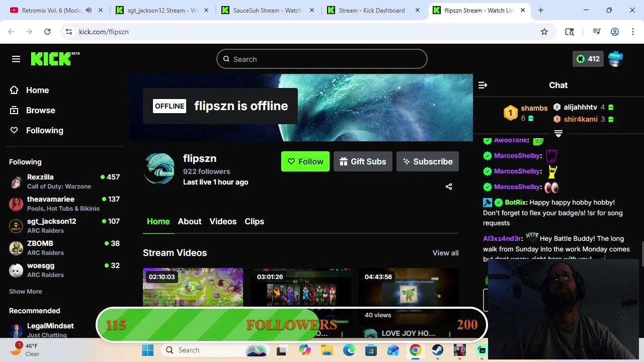Open the user profile avatar menu
Image resolution: width=644 pixels, height=362 pixels.
point(615,59)
